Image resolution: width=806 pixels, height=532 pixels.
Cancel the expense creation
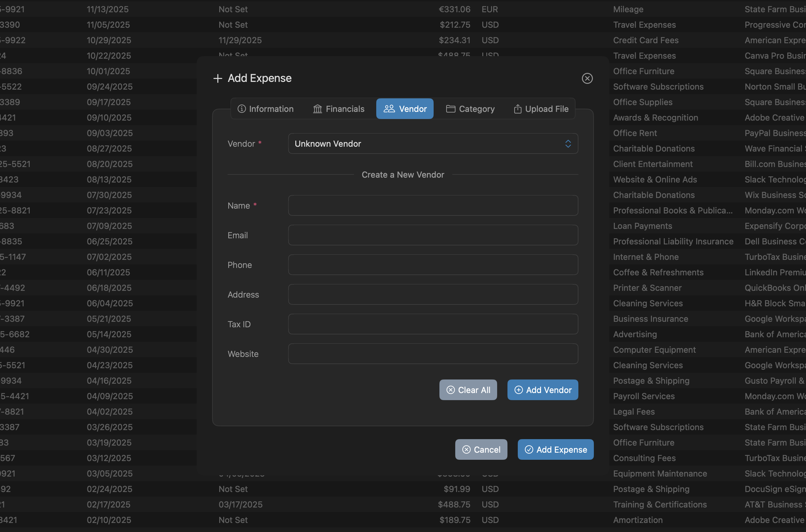tap(481, 449)
